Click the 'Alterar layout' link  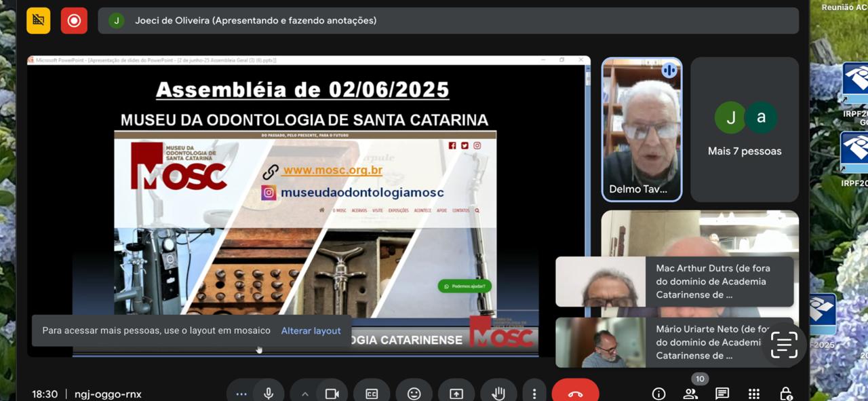pos(311,330)
